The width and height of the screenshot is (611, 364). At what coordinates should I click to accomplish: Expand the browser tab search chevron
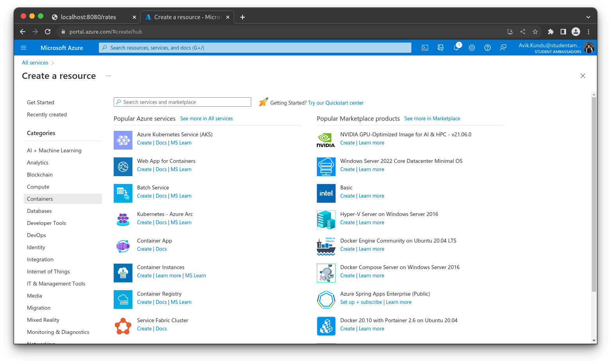[588, 17]
